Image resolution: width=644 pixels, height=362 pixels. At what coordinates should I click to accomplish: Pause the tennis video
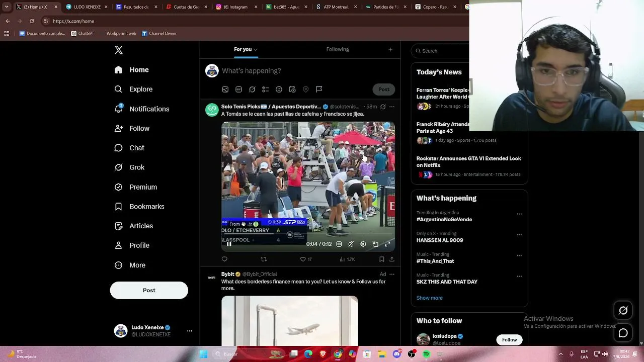coord(229,244)
